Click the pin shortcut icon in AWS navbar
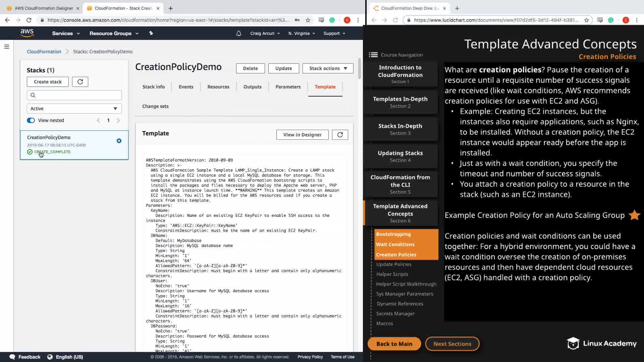Screen dimensions: 644x362 pyautogui.click(x=151, y=33)
